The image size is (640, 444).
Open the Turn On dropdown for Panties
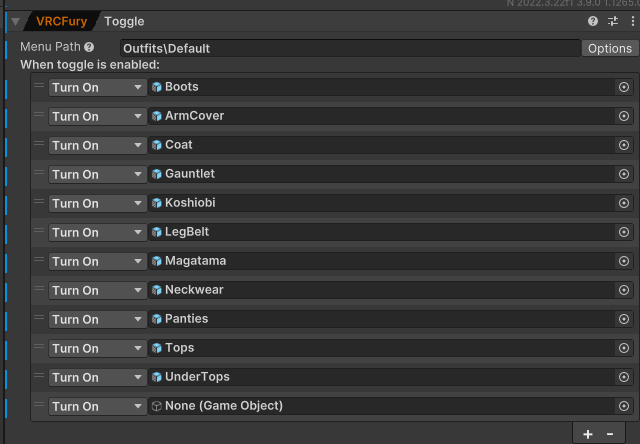point(98,319)
